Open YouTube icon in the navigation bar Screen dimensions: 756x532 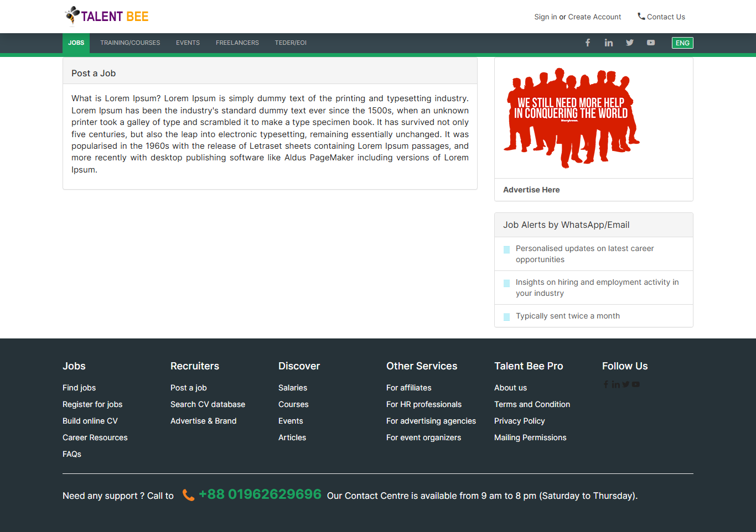pos(651,43)
